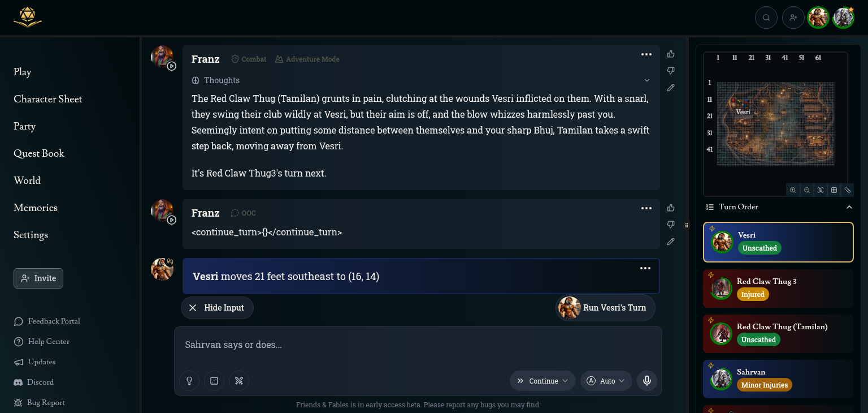Collapse the Turn Order panel
The width and height of the screenshot is (868, 413).
coord(849,207)
